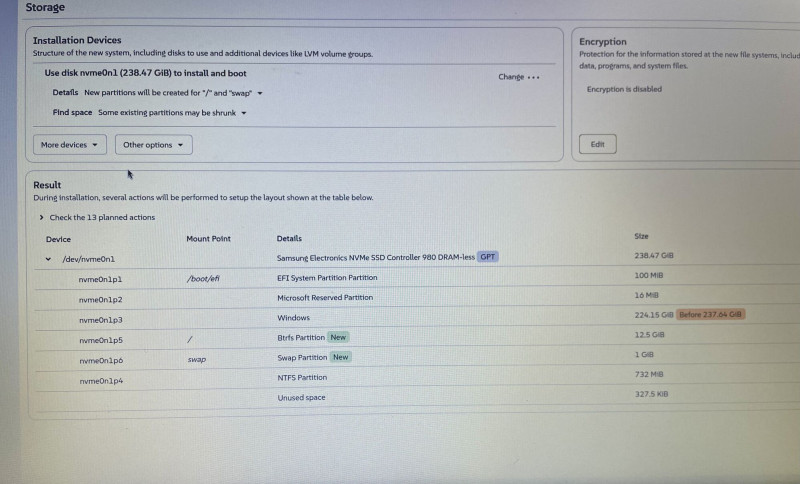Viewport: 800px width, 484px height.
Task: Select the nvme0n1p5 Btrfs partition row
Action: point(101,340)
